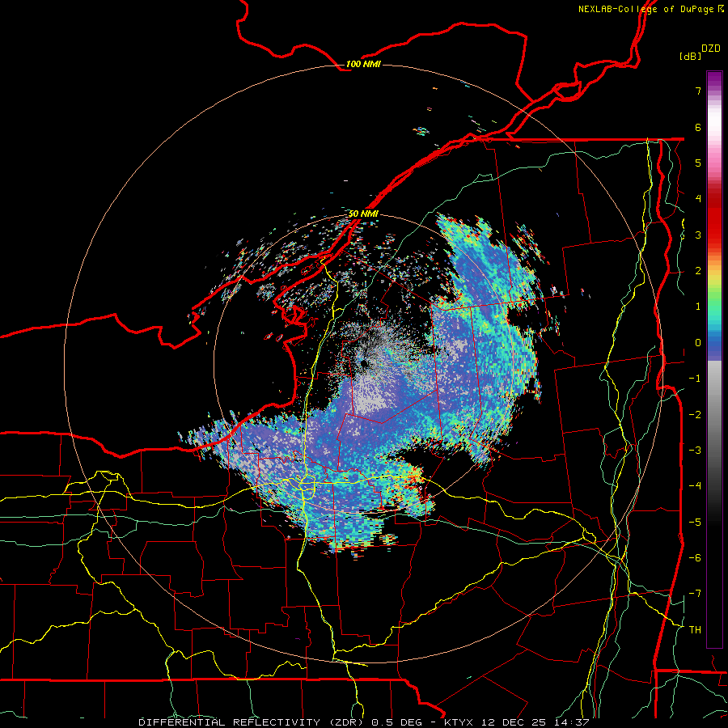Click the legend value 4
Viewport: 728px width, 728px height.
point(698,199)
